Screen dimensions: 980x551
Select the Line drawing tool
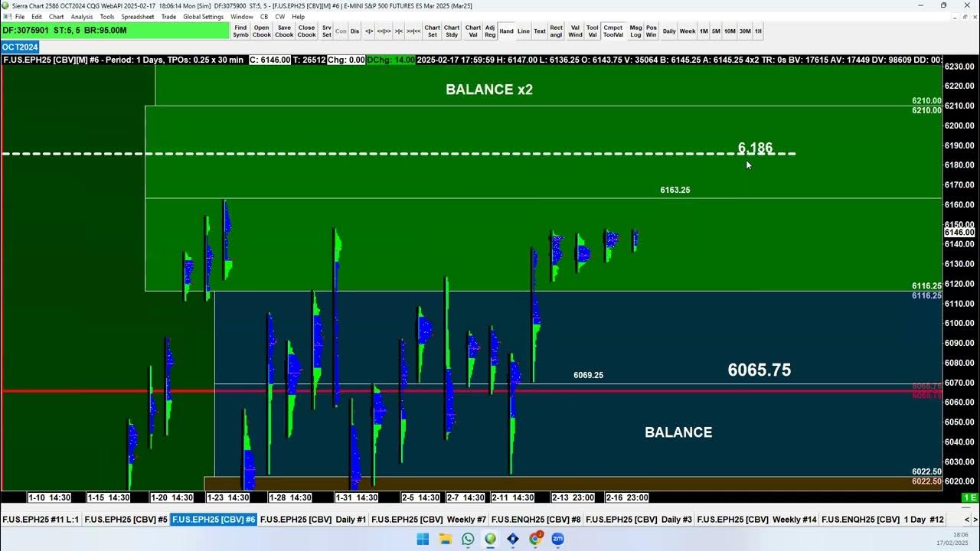pos(524,31)
